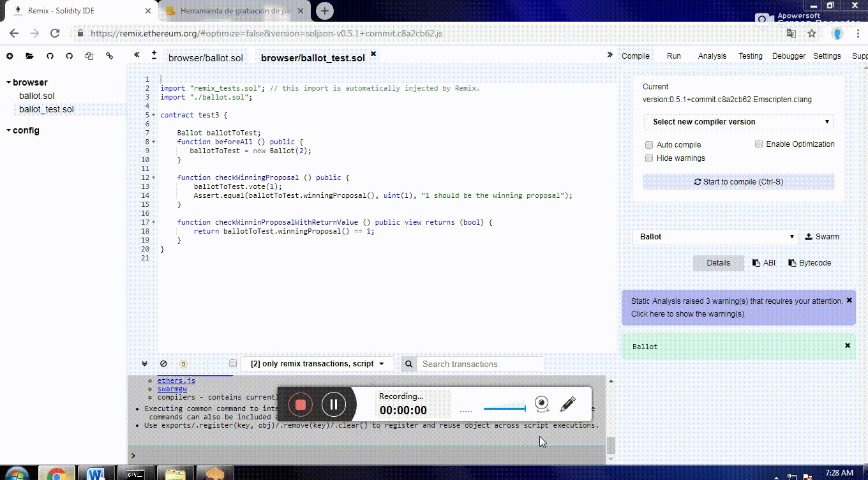Open the Ballot contract selector dropdown
Viewport: 868px width, 480px height.
715,236
